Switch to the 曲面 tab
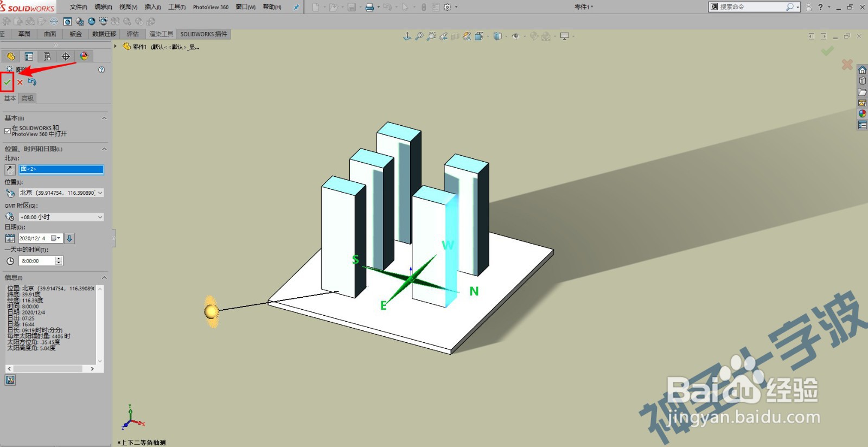 point(50,34)
